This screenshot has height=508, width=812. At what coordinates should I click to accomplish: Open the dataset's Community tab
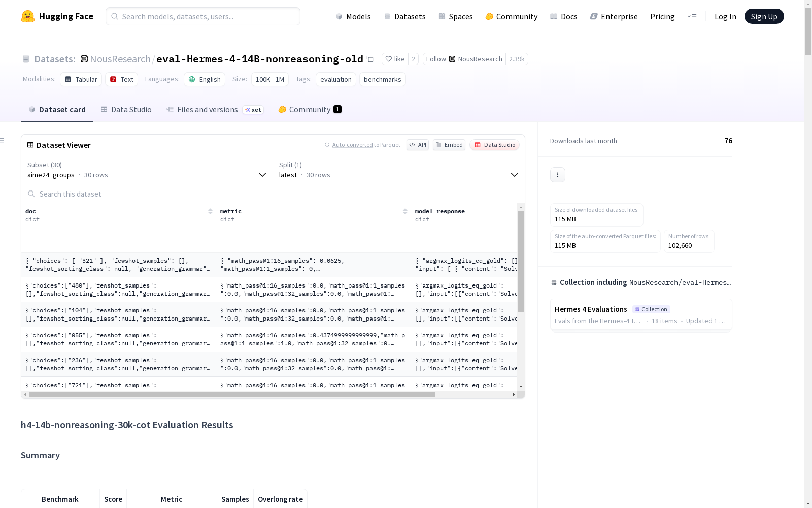tap(310, 110)
